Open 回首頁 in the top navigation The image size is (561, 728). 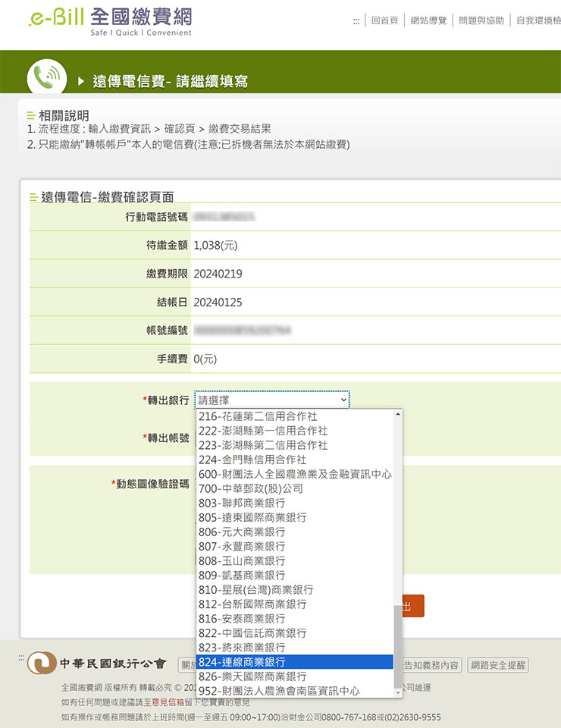click(x=384, y=20)
